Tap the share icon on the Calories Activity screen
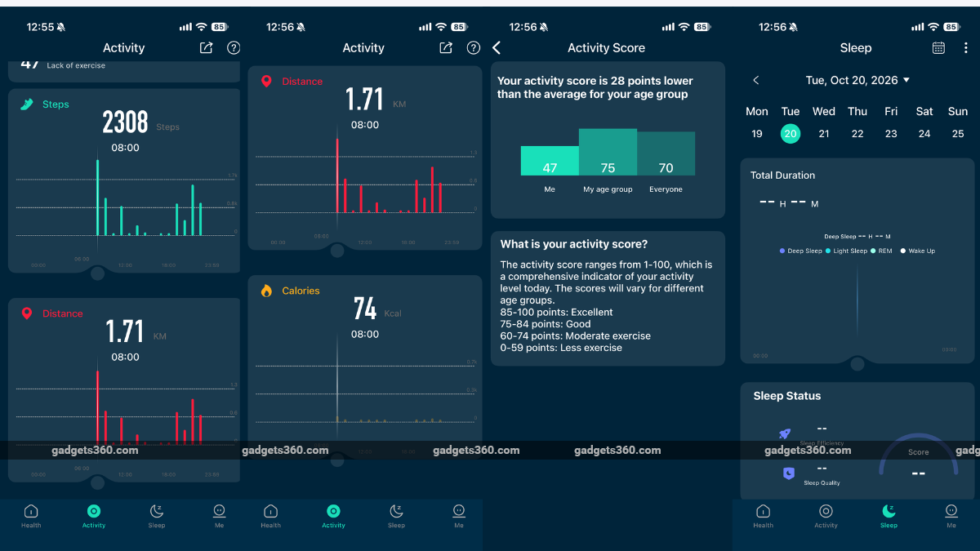 click(x=446, y=48)
